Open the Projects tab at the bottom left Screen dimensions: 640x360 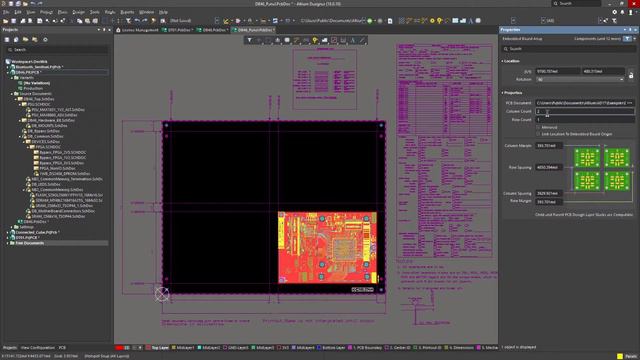point(10,348)
